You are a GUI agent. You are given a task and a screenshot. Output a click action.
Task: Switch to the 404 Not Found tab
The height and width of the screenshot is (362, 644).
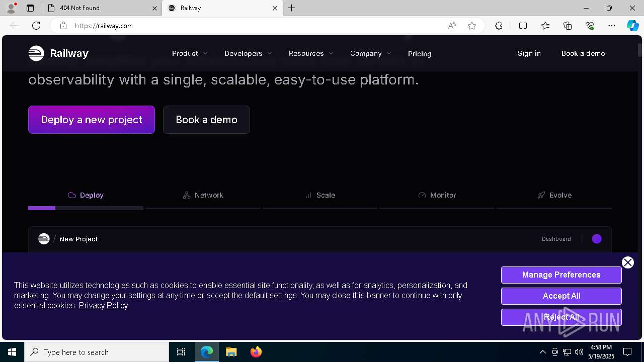pyautogui.click(x=102, y=8)
